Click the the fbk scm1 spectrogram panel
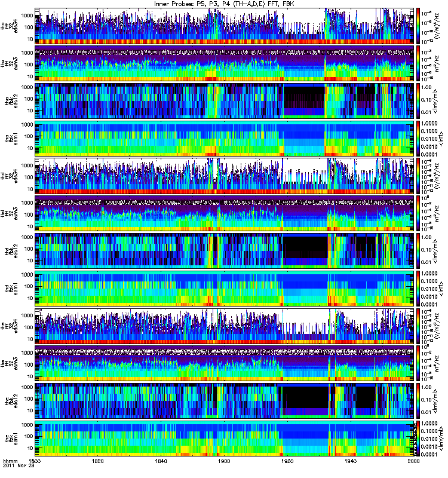The image size is (448, 478). (224, 439)
